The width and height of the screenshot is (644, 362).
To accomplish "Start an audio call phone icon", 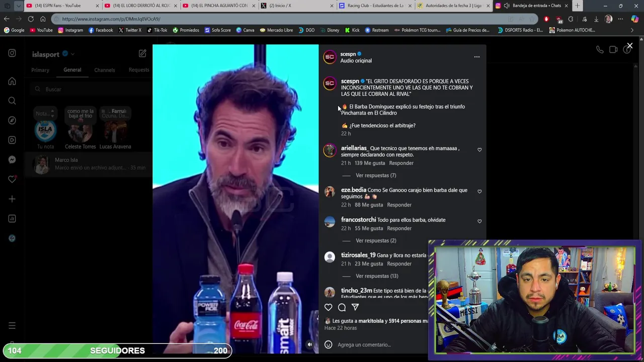I will [600, 49].
